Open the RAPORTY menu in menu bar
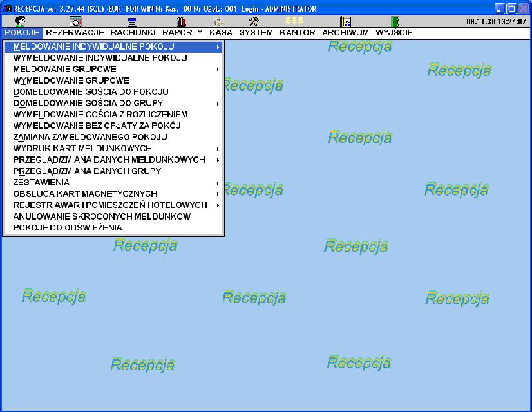The width and height of the screenshot is (532, 412). (182, 33)
